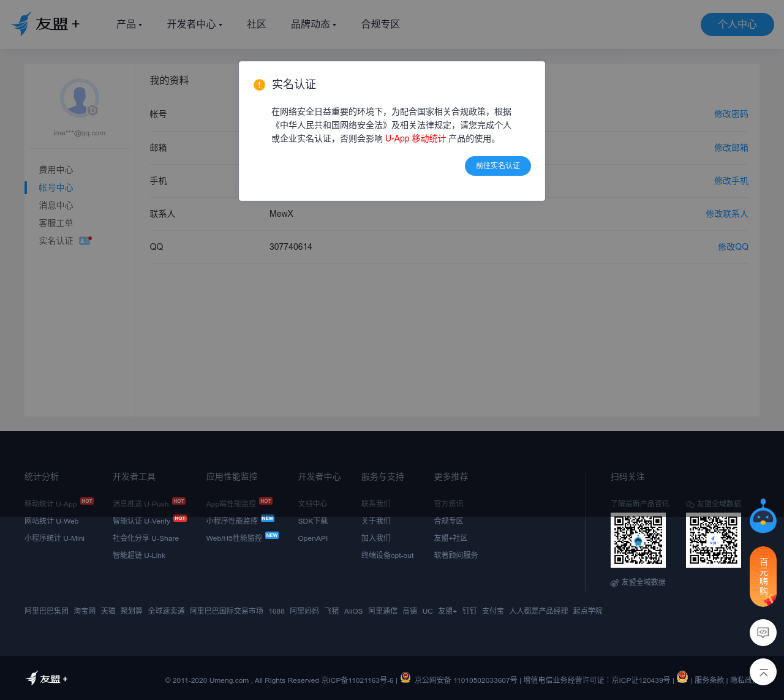
Task: Click the police badge icon before 京公网安备
Action: [405, 677]
